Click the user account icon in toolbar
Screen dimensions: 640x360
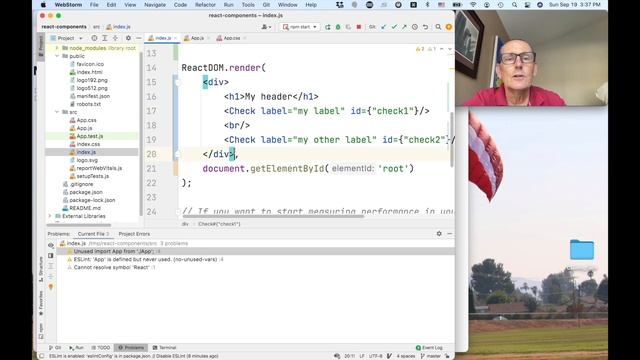coord(266,27)
